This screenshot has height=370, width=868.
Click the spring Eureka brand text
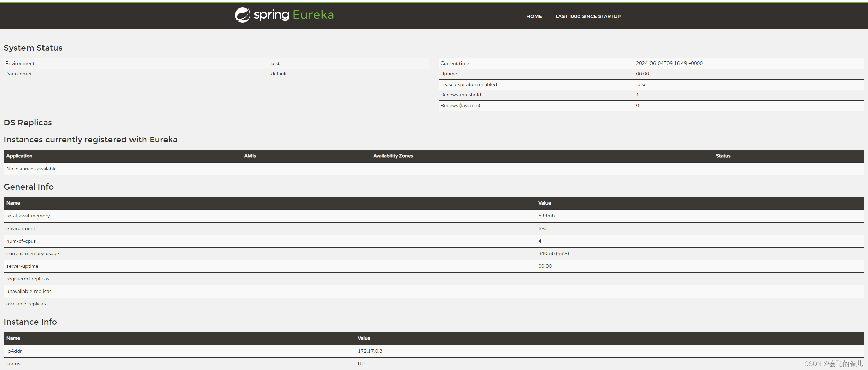[294, 15]
